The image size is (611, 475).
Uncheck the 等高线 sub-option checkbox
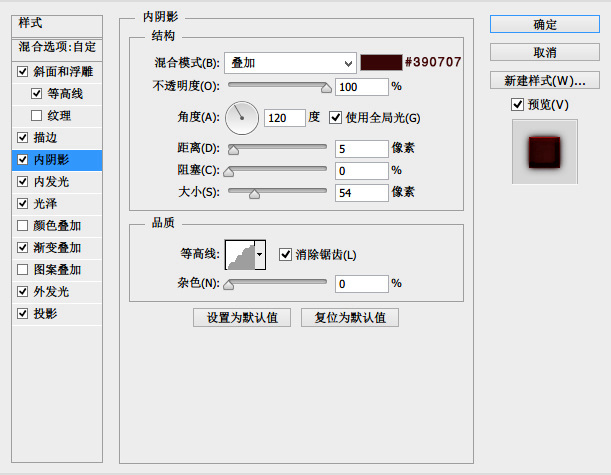36,94
